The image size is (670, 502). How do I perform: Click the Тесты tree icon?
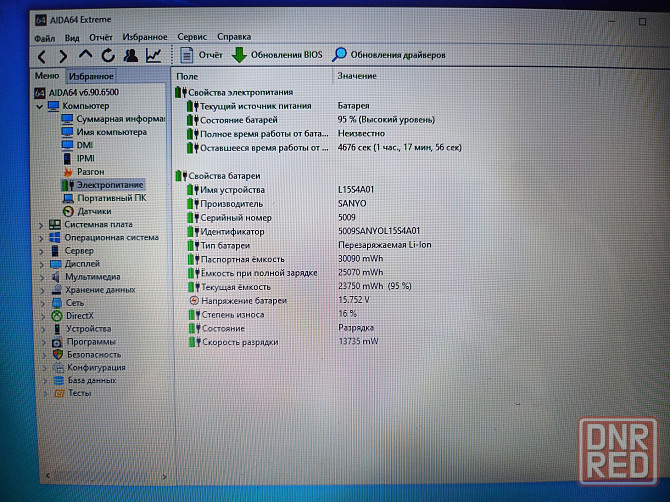point(59,393)
